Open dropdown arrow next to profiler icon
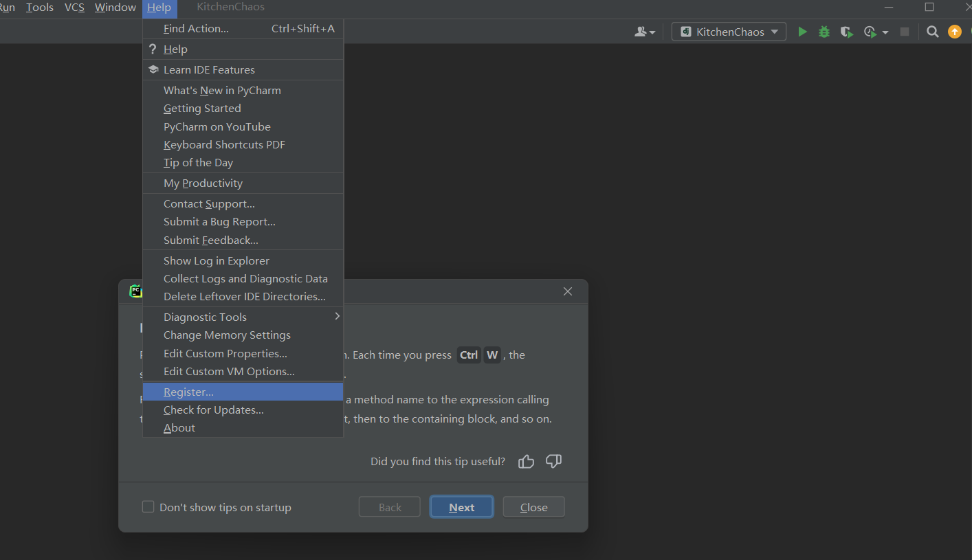Image resolution: width=972 pixels, height=560 pixels. pos(885,32)
